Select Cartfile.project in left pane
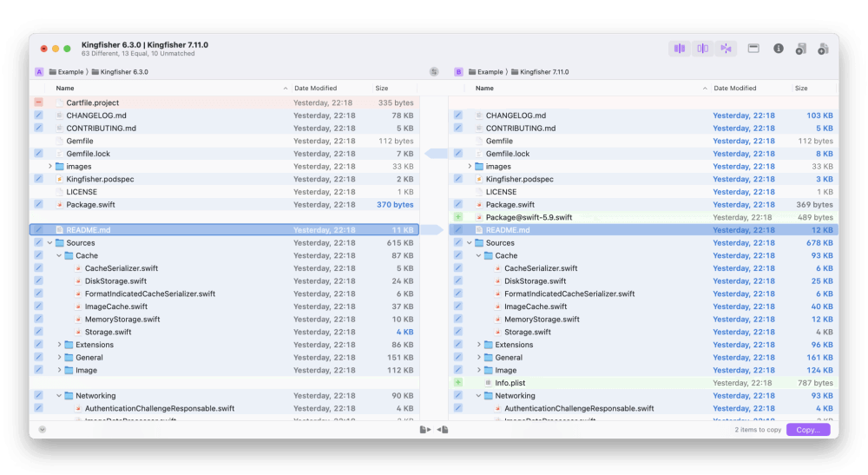The image size is (868, 475). (x=224, y=102)
